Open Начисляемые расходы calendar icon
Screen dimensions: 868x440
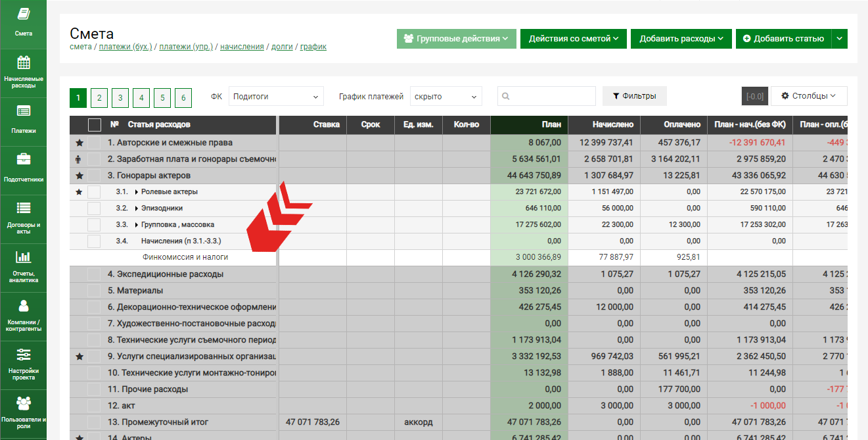pos(24,64)
